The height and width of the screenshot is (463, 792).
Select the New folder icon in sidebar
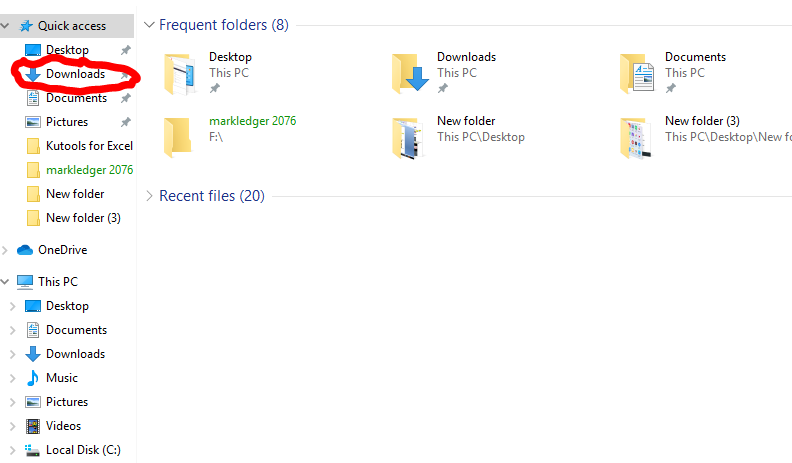click(33, 194)
